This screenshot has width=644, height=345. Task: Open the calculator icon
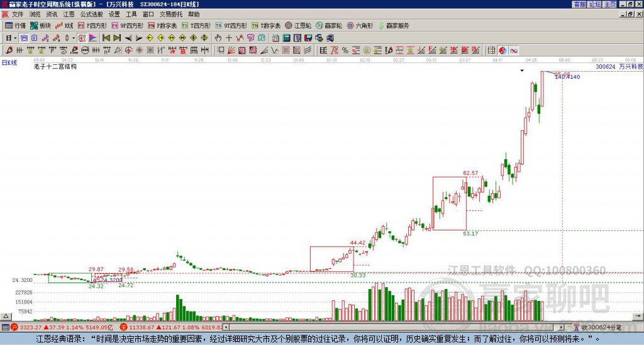[x=286, y=38]
